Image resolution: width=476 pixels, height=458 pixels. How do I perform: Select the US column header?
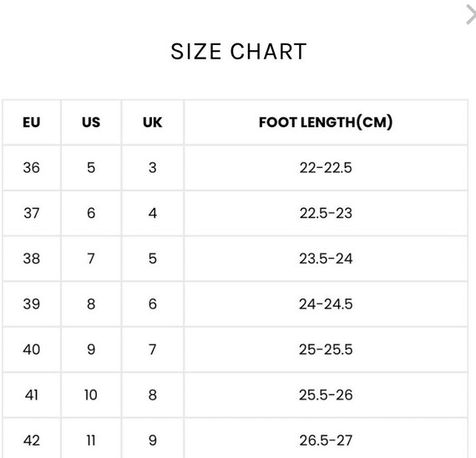91,122
